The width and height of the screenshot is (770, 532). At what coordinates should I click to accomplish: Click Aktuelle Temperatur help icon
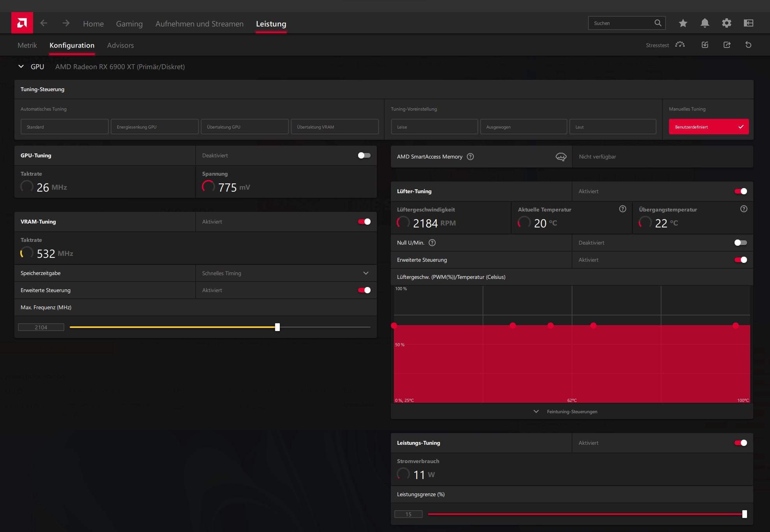[623, 209]
